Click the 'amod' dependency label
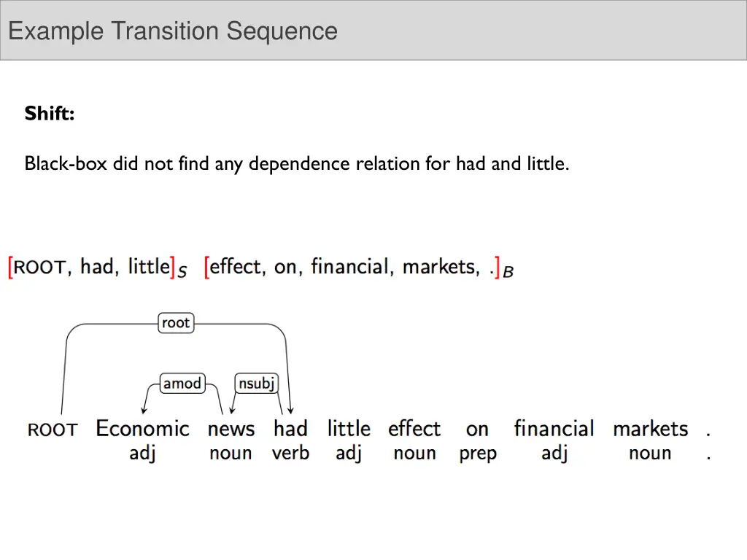This screenshot has height=560, width=747. click(182, 383)
